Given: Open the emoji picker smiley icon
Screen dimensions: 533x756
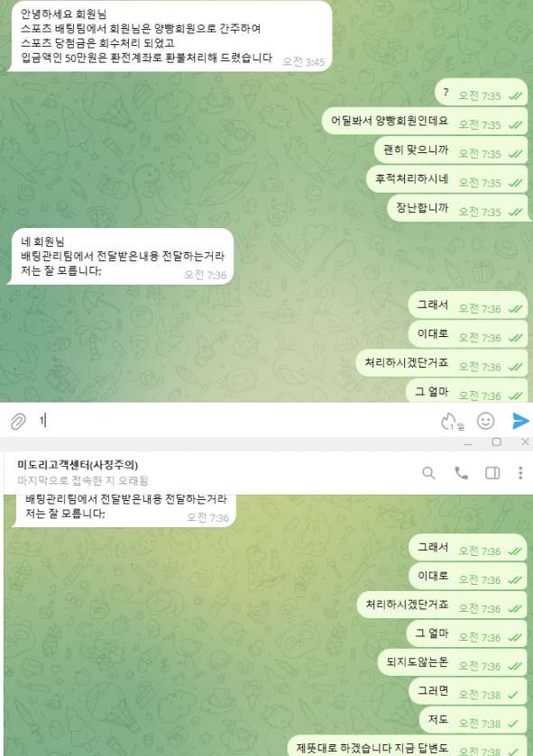Looking at the screenshot, I should click(485, 421).
